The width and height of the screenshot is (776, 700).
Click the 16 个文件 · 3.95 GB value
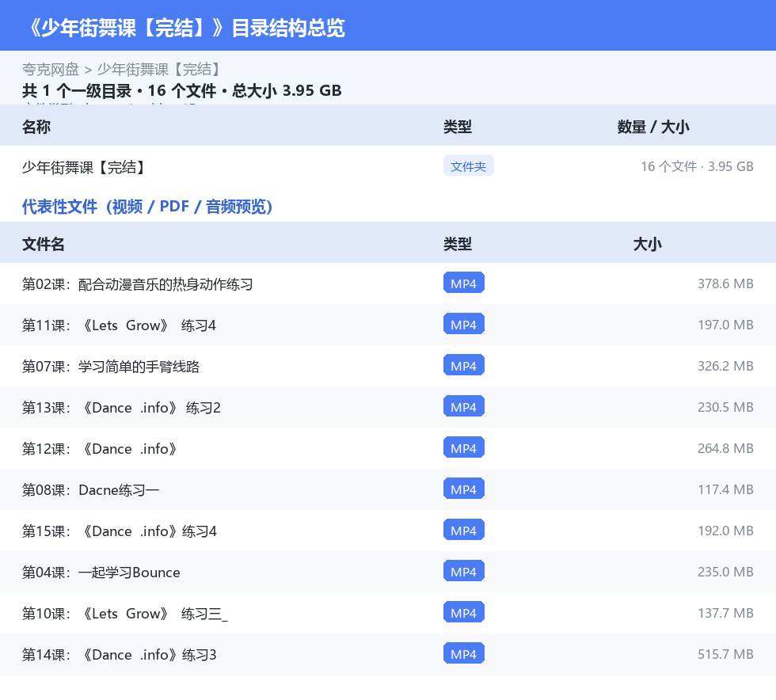pos(697,166)
